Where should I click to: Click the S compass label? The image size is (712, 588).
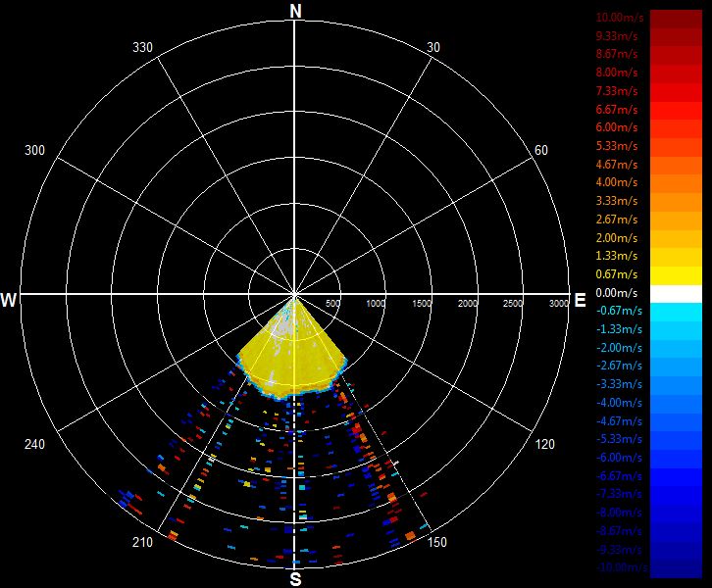(x=295, y=579)
